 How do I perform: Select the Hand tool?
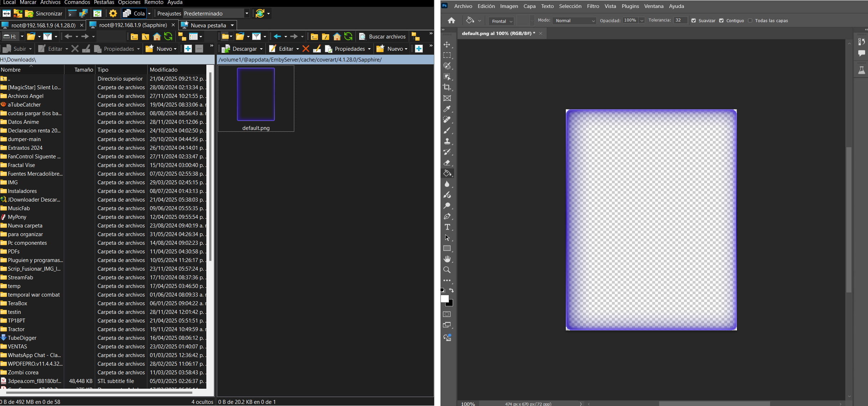(x=447, y=259)
